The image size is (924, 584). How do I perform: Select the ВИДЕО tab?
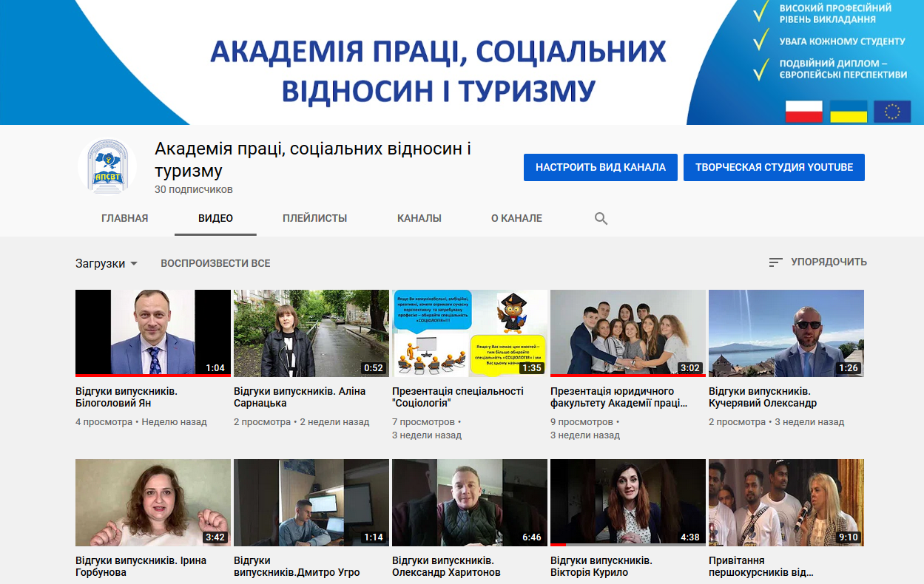215,218
